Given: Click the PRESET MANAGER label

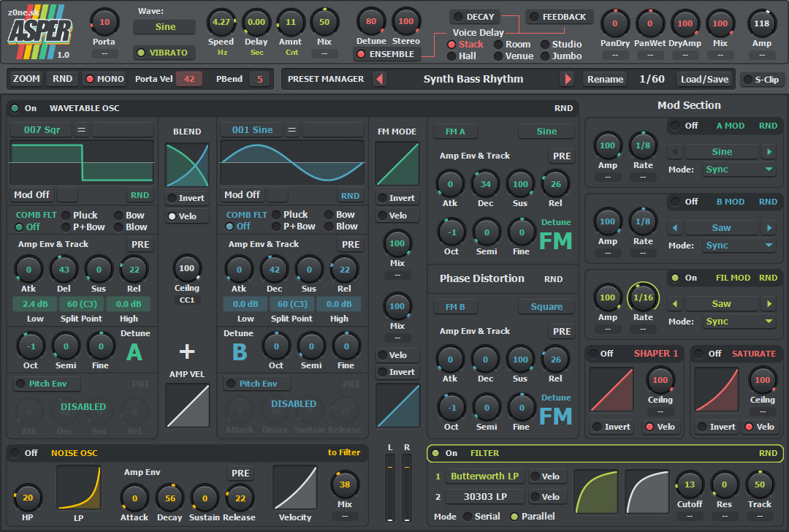Looking at the screenshot, I should coord(326,79).
